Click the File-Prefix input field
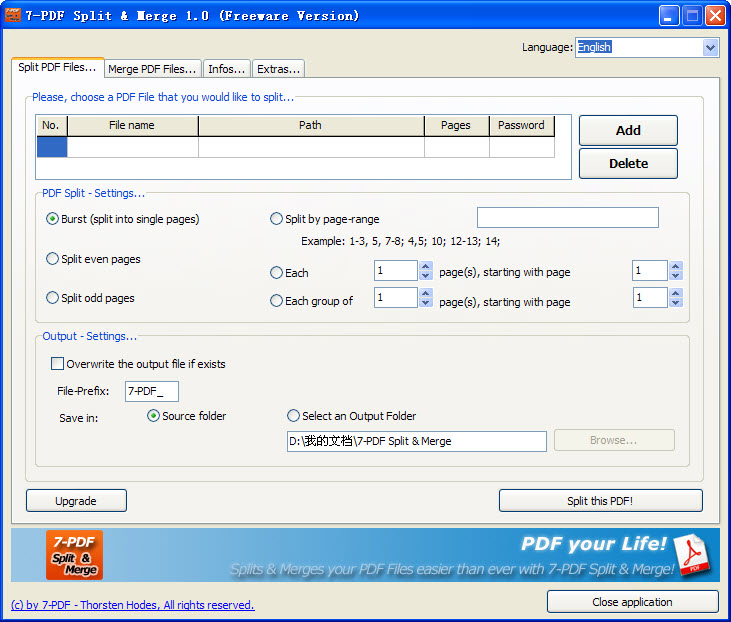This screenshot has height=622, width=731. coord(151,391)
